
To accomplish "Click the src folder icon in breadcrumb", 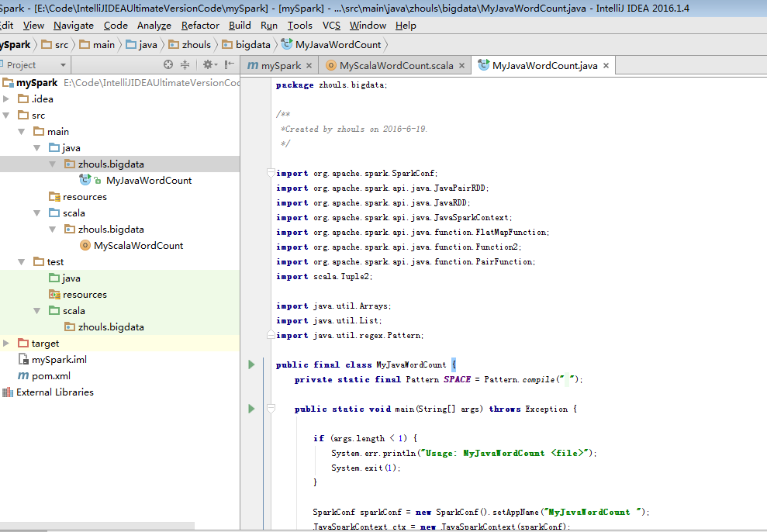I will (47, 44).
